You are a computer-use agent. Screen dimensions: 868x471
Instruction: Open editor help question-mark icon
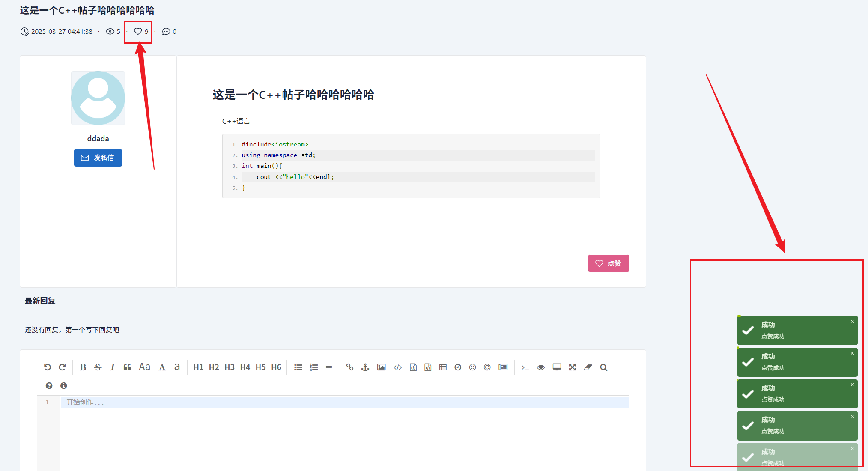tap(49, 385)
